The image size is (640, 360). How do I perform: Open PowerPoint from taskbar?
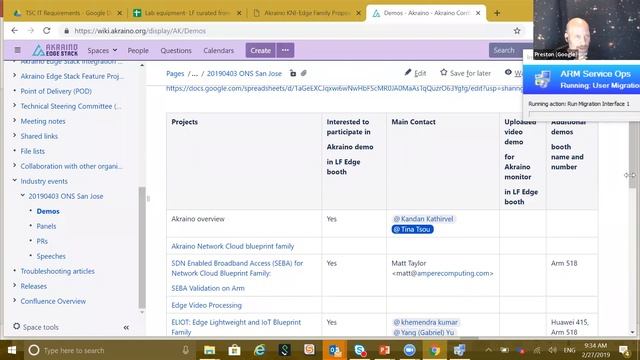[x=384, y=350]
